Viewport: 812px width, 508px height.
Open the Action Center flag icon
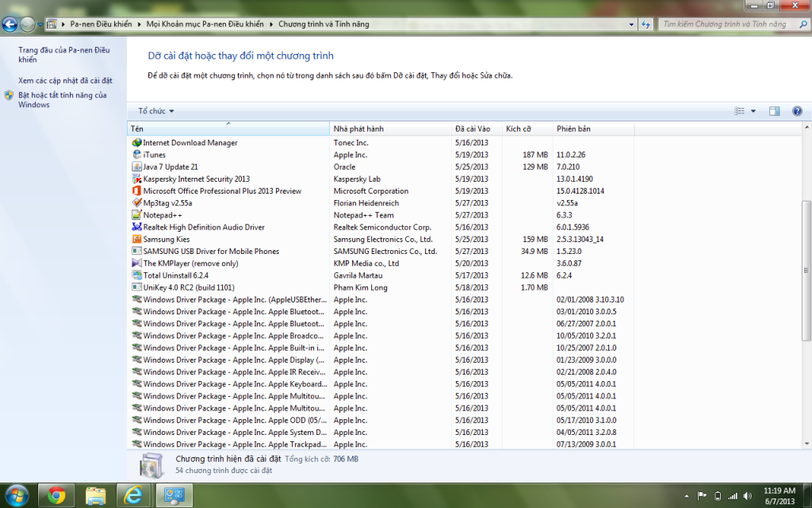[x=702, y=496]
